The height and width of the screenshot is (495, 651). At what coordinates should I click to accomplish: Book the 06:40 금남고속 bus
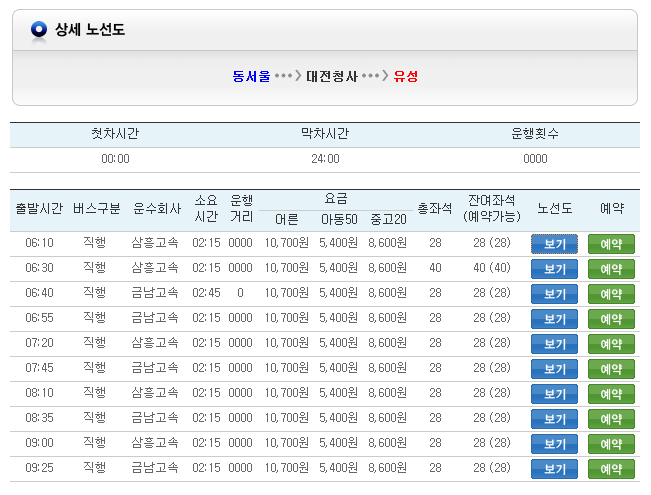coord(611,294)
